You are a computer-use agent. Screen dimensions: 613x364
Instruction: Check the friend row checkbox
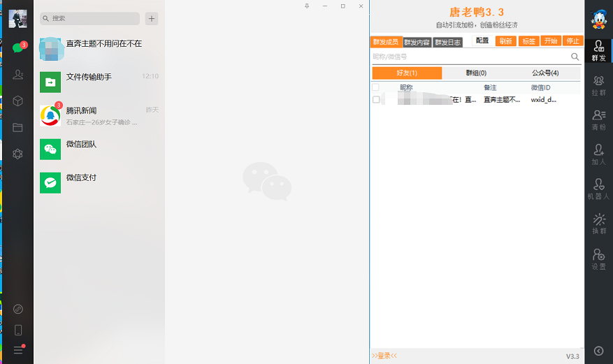(376, 100)
